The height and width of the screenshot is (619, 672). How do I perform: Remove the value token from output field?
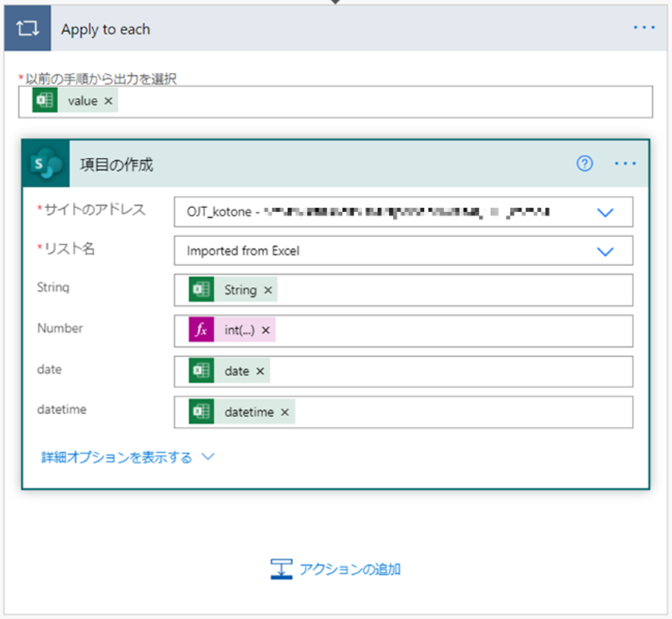(x=108, y=101)
